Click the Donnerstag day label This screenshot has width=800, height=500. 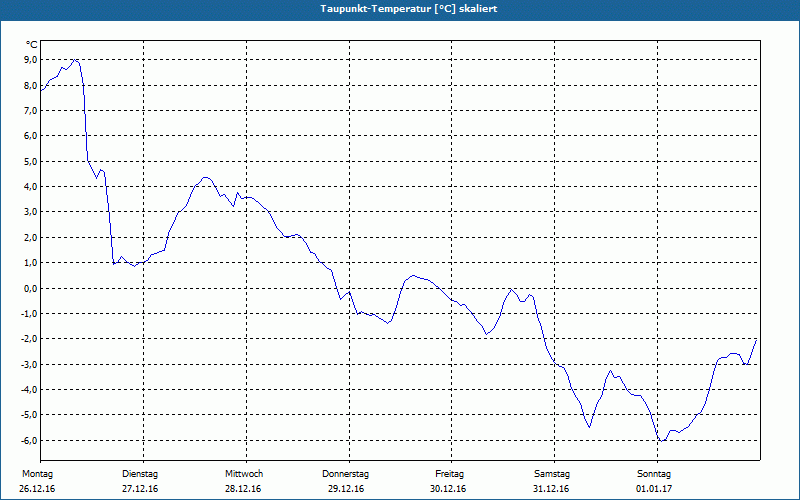(345, 474)
